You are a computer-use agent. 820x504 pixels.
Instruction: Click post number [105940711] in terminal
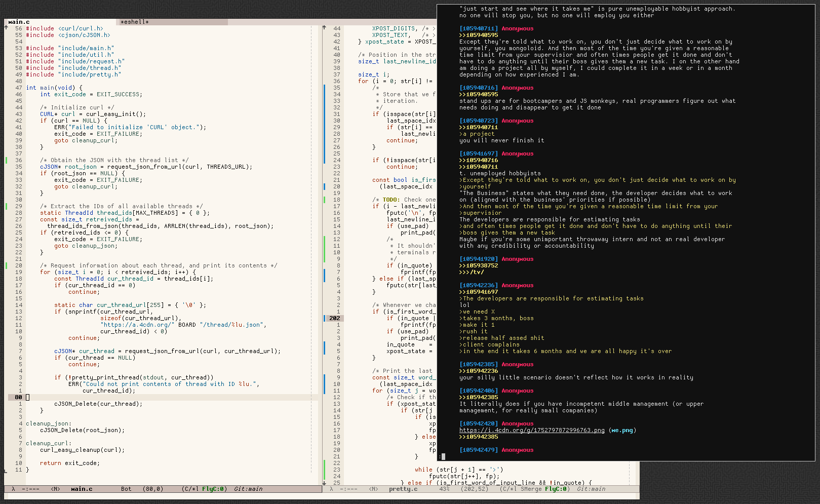click(479, 28)
